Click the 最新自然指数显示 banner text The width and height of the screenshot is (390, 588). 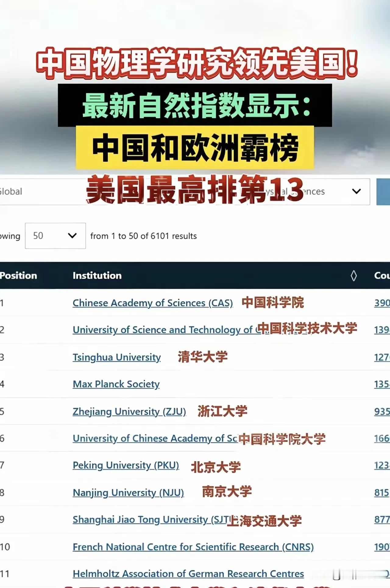pos(197,106)
